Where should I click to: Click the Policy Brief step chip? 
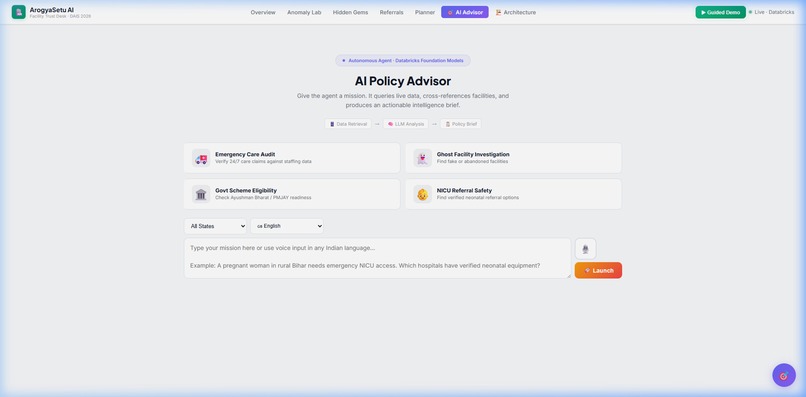461,124
